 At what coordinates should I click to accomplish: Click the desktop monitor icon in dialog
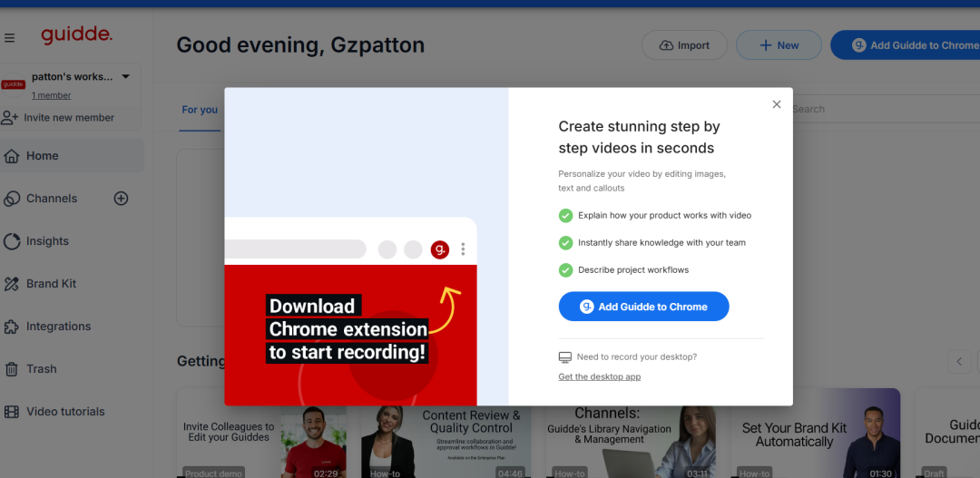[x=565, y=356]
